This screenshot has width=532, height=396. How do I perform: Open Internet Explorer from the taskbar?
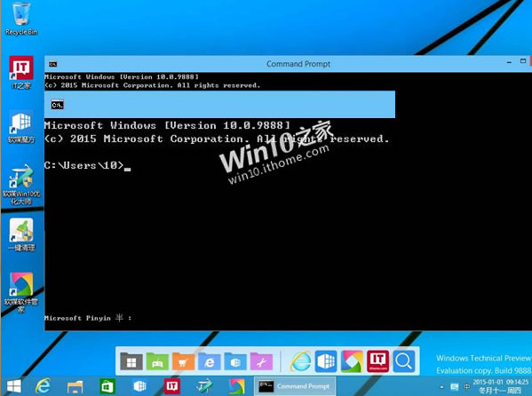(x=44, y=386)
